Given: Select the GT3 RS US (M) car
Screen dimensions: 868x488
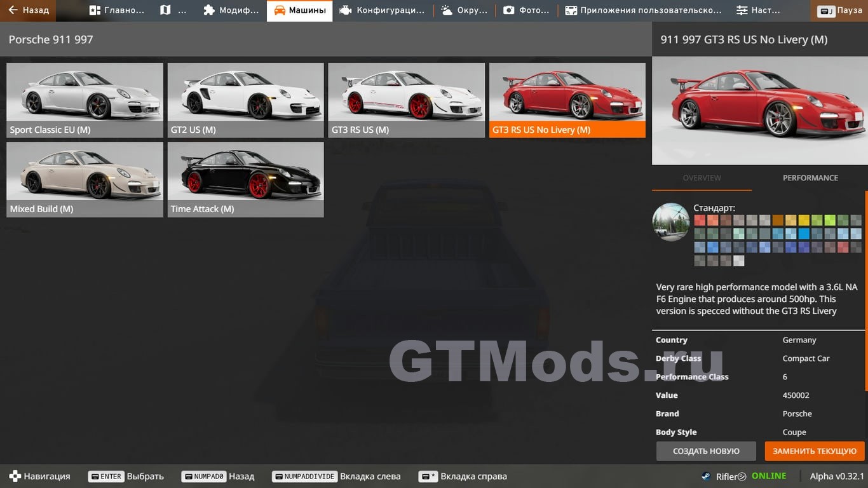Looking at the screenshot, I should click(407, 100).
